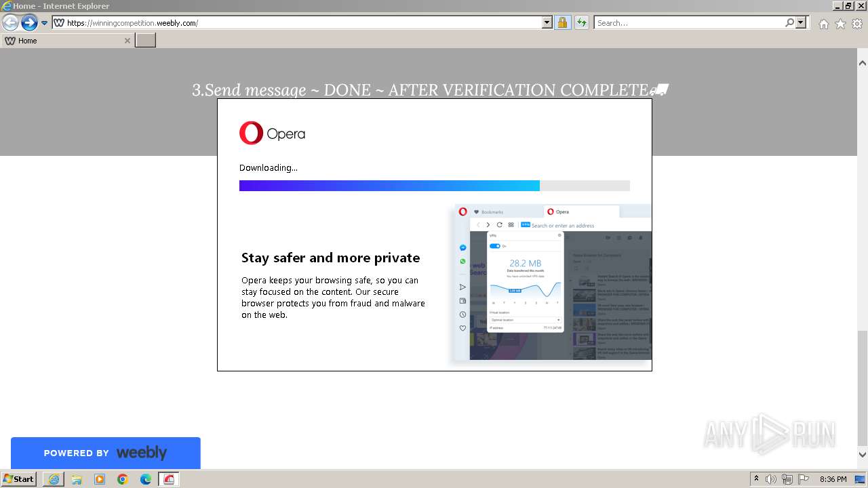Click the Opera browser preview image
The height and width of the screenshot is (488, 868).
552,283
